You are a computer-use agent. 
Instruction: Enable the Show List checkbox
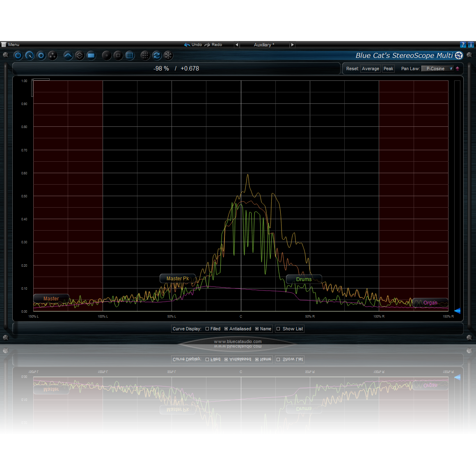click(278, 329)
